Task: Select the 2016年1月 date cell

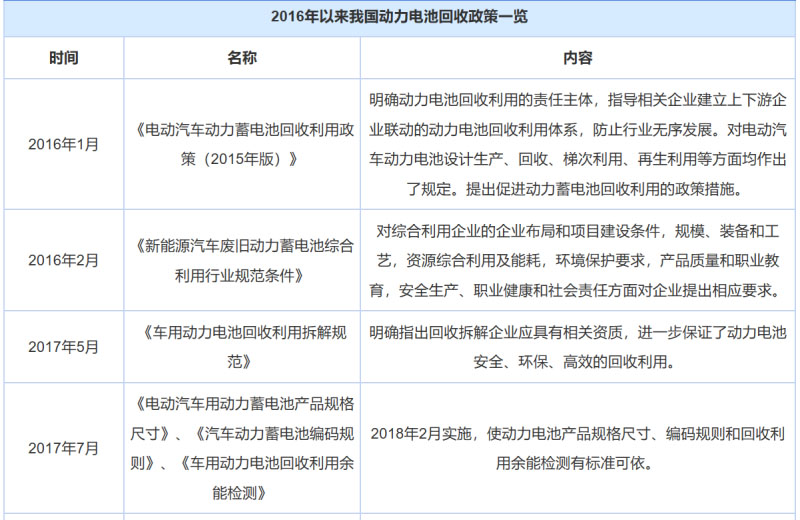Action: (x=63, y=144)
